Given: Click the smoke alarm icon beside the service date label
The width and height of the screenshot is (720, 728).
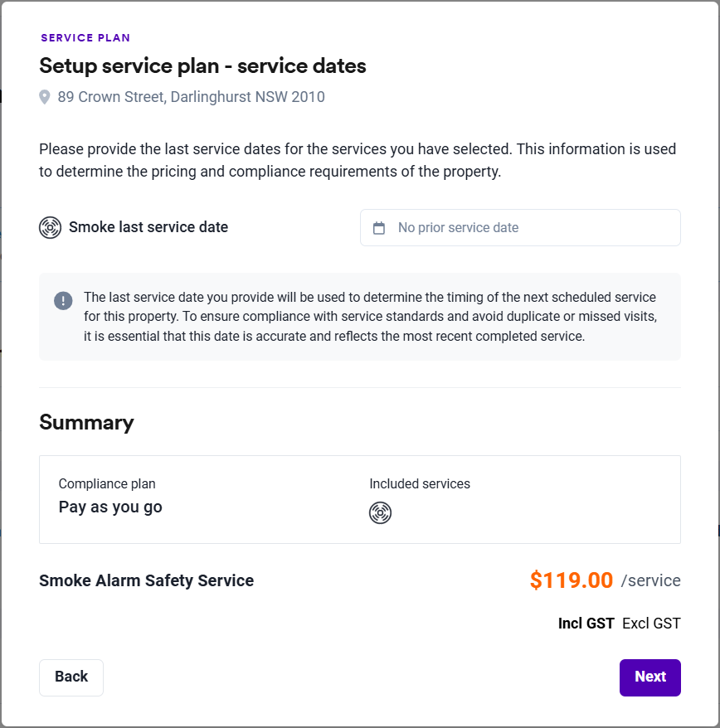Looking at the screenshot, I should pos(51,227).
